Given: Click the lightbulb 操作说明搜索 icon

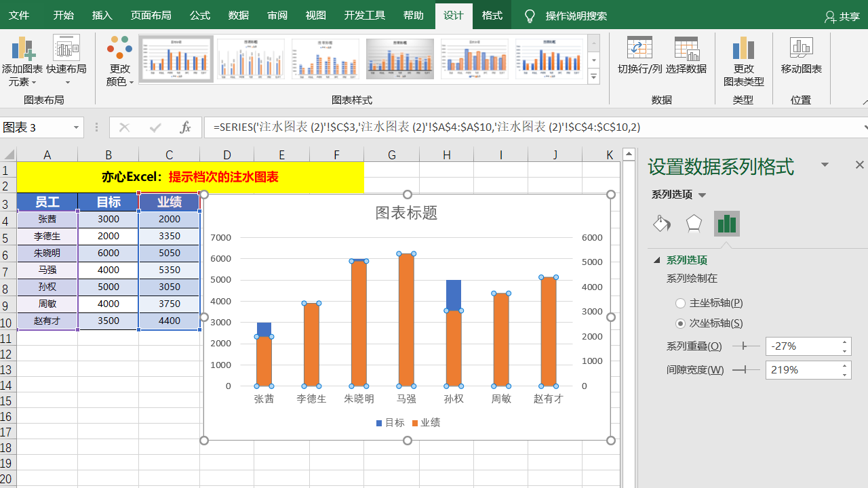Looking at the screenshot, I should pos(530,16).
